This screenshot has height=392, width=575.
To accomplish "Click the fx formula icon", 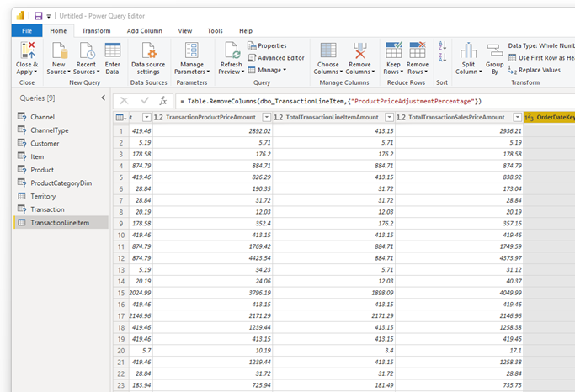I will [x=163, y=101].
